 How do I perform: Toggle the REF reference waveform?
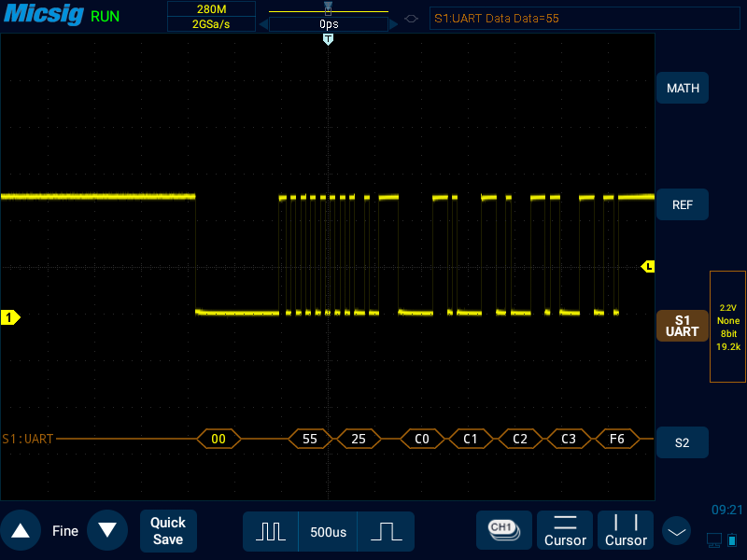point(683,204)
